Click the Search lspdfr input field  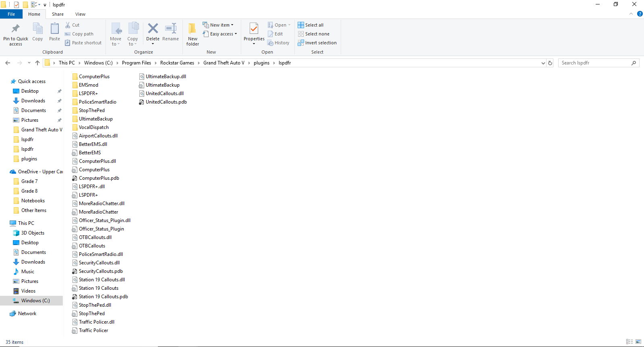pos(594,63)
